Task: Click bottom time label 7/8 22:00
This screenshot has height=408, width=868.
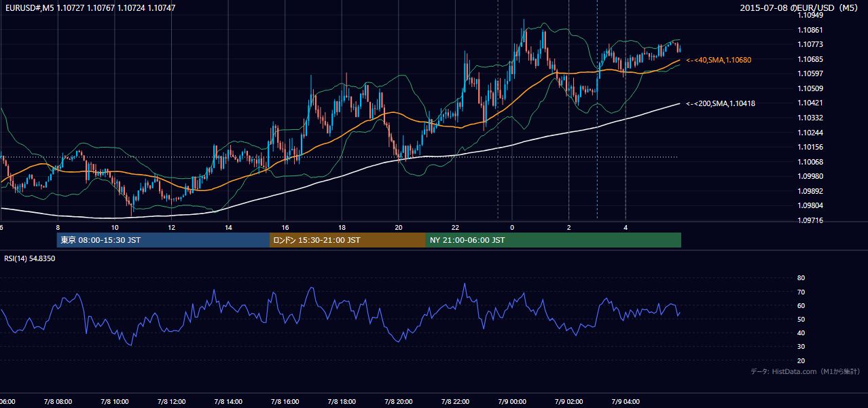Action: [455, 402]
